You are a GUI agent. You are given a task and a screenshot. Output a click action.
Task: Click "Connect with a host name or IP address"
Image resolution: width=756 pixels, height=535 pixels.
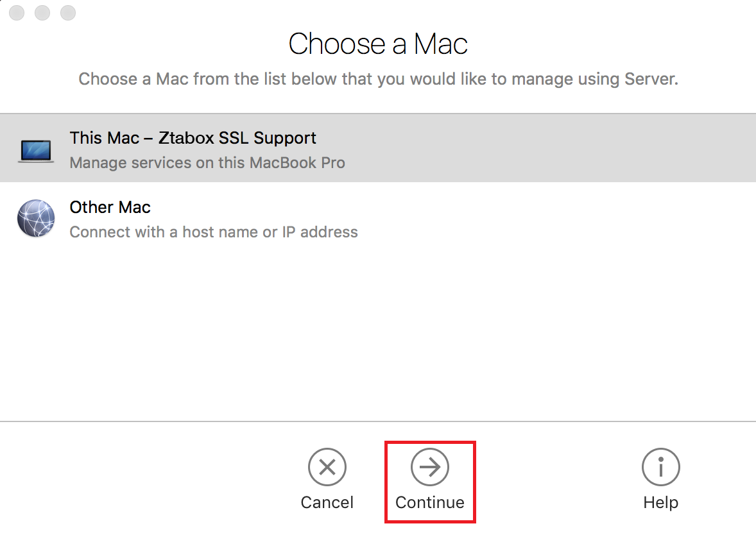tap(214, 232)
